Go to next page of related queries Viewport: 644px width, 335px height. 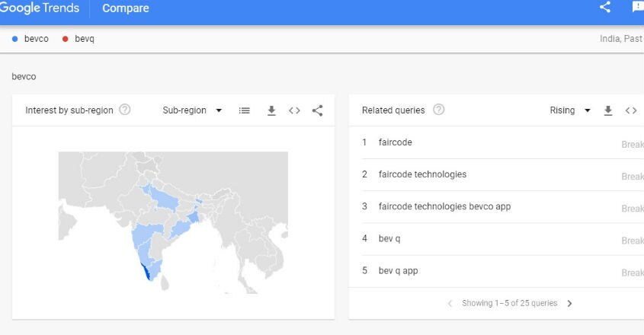[569, 303]
